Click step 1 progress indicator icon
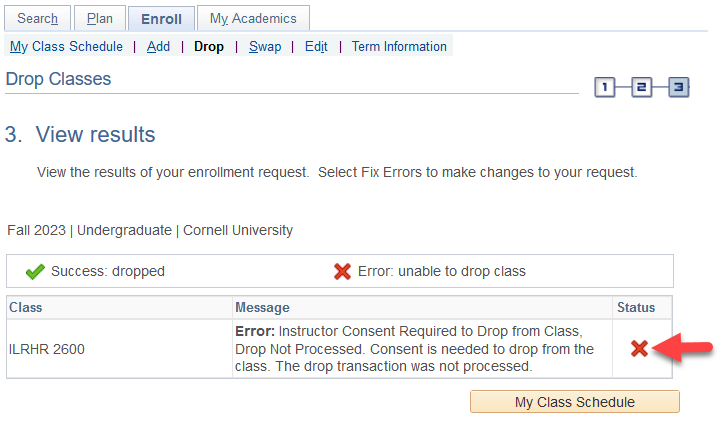This screenshot has height=426, width=717. pyautogui.click(x=604, y=88)
